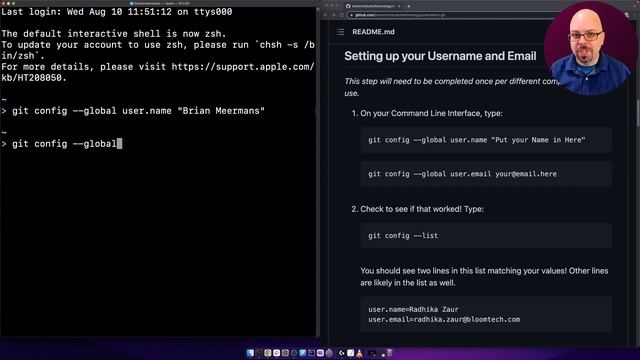Open a new browser tab
Viewport: 640px width, 360px height.
click(x=409, y=6)
